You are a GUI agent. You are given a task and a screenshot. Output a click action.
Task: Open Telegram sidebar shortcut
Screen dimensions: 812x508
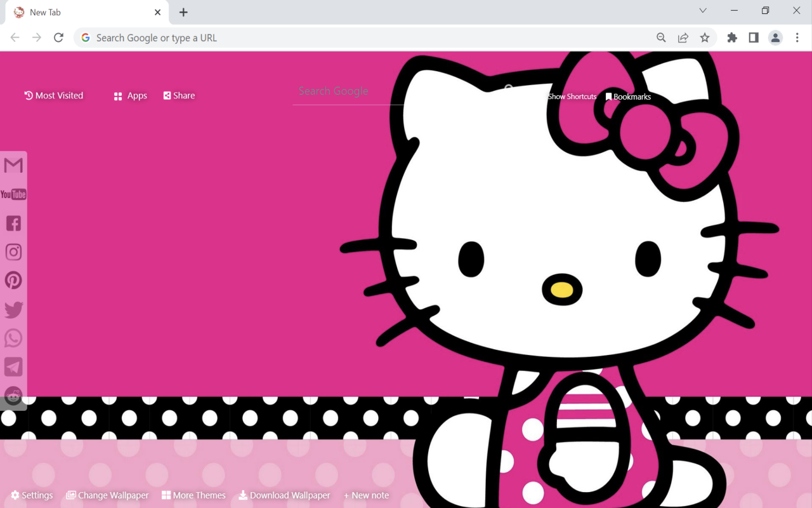(13, 366)
